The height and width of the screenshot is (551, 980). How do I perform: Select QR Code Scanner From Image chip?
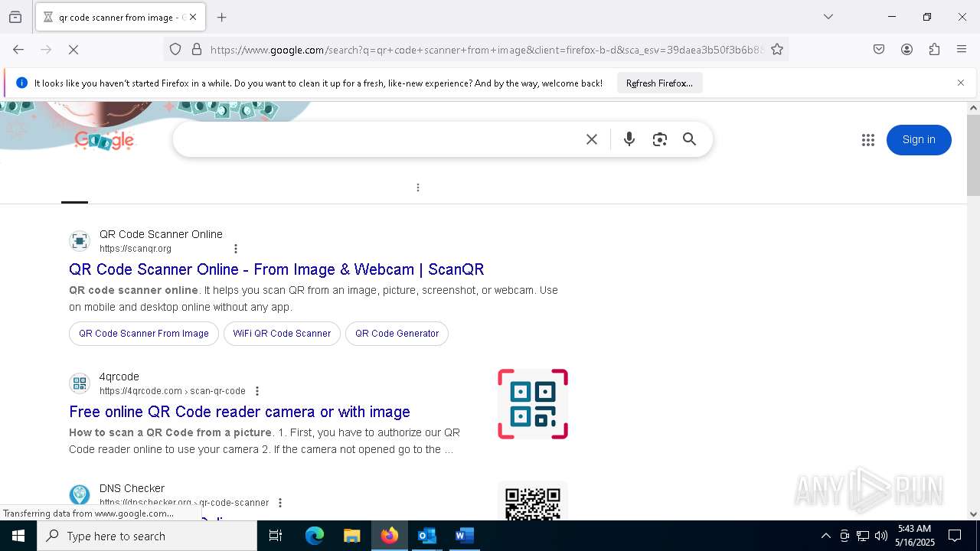[144, 334]
